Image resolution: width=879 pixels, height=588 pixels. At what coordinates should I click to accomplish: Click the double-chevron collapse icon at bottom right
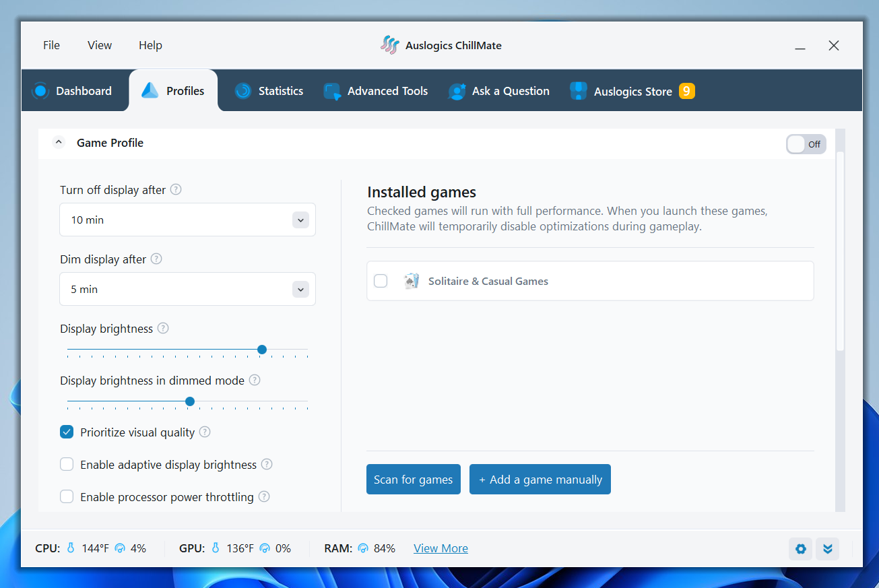point(827,549)
